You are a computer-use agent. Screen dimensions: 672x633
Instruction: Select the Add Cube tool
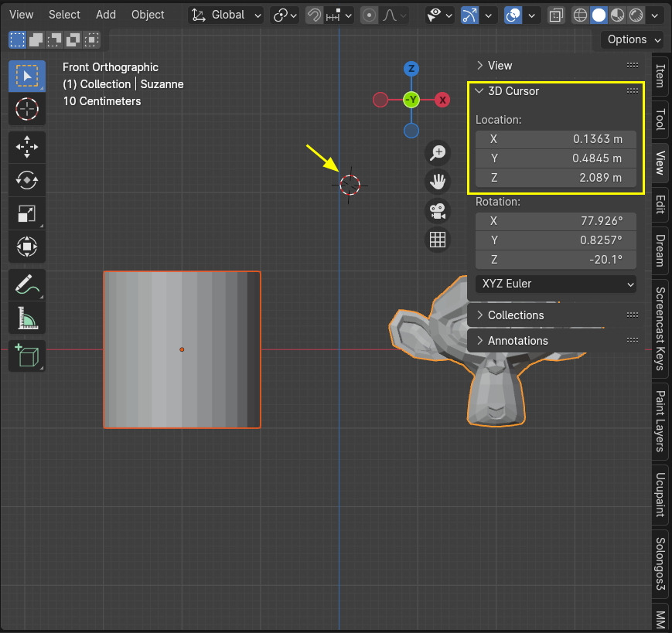click(27, 356)
